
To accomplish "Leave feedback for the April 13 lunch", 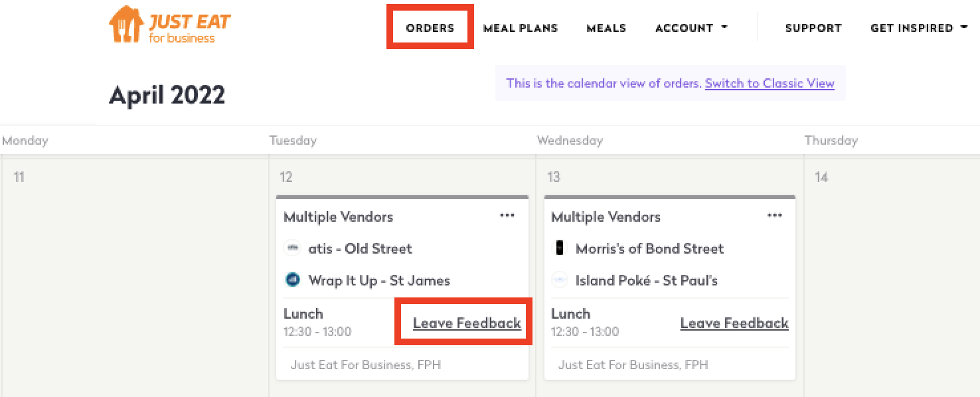I will point(734,323).
